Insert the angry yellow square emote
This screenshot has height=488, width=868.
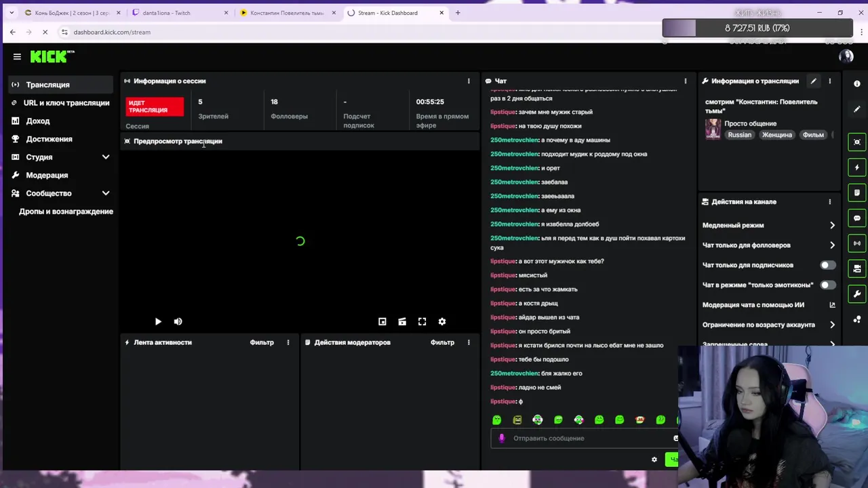(x=517, y=420)
